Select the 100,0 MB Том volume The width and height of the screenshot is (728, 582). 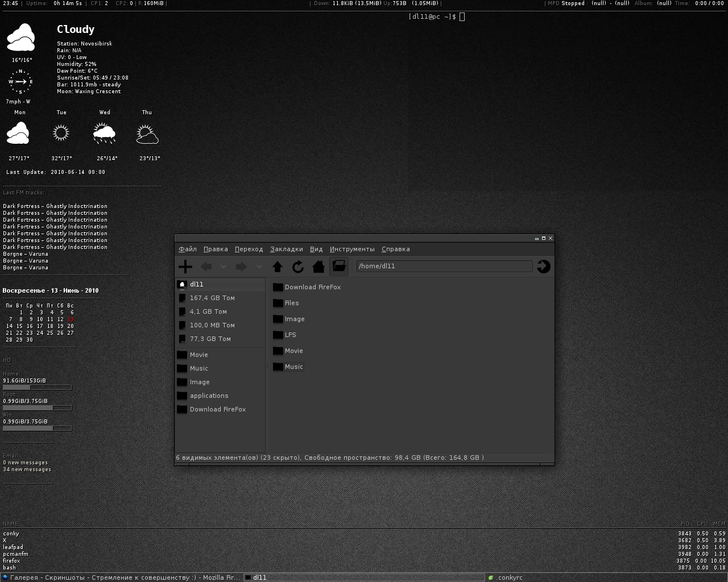point(221,325)
